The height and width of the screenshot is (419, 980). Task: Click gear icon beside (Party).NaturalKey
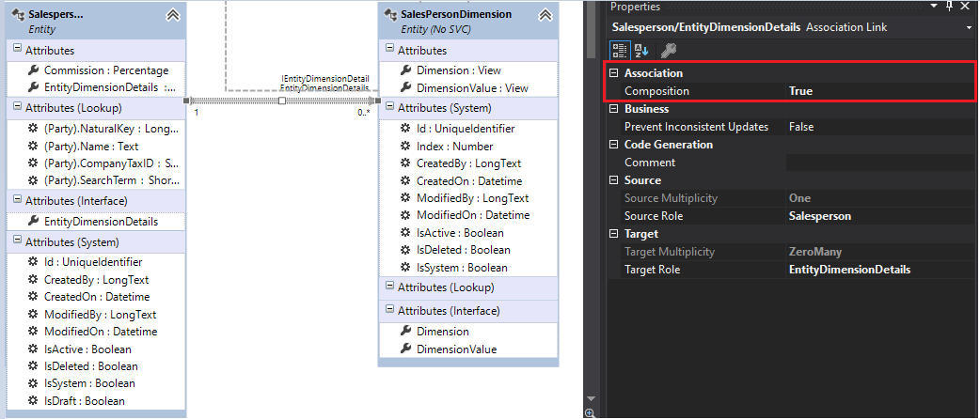(x=33, y=129)
